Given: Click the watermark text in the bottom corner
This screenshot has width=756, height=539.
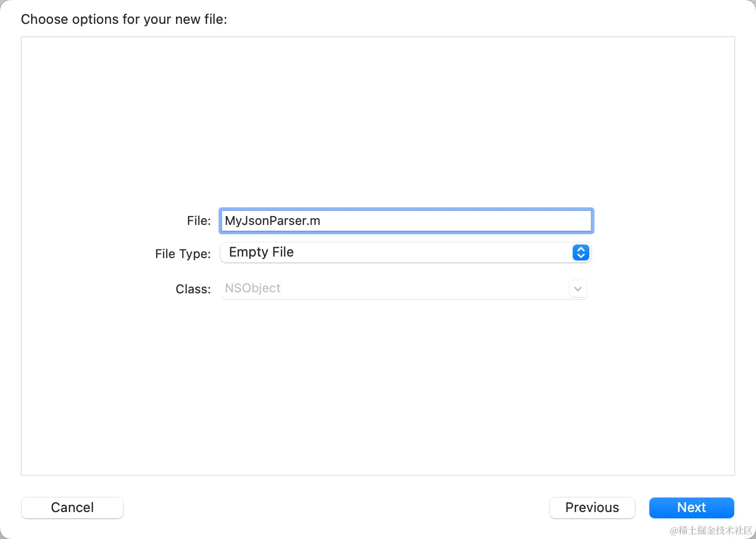Looking at the screenshot, I should tap(710, 530).
